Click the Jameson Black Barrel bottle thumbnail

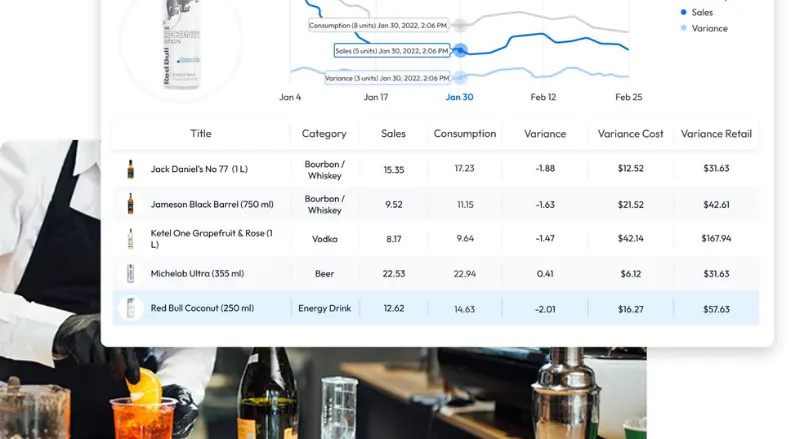coord(131,204)
